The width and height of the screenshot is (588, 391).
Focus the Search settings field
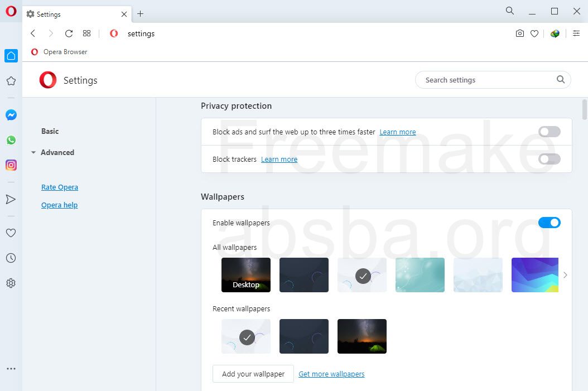[x=493, y=80]
